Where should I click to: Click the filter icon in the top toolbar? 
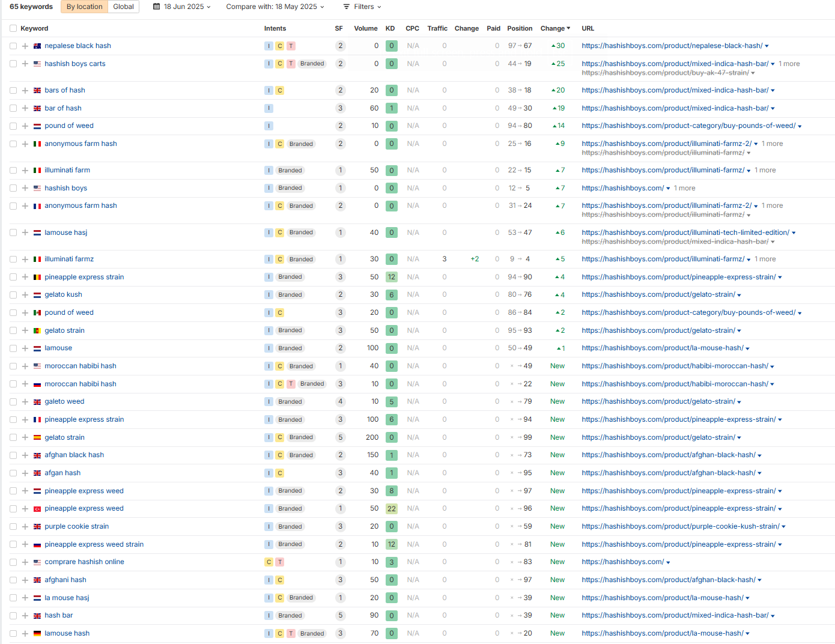tap(347, 7)
